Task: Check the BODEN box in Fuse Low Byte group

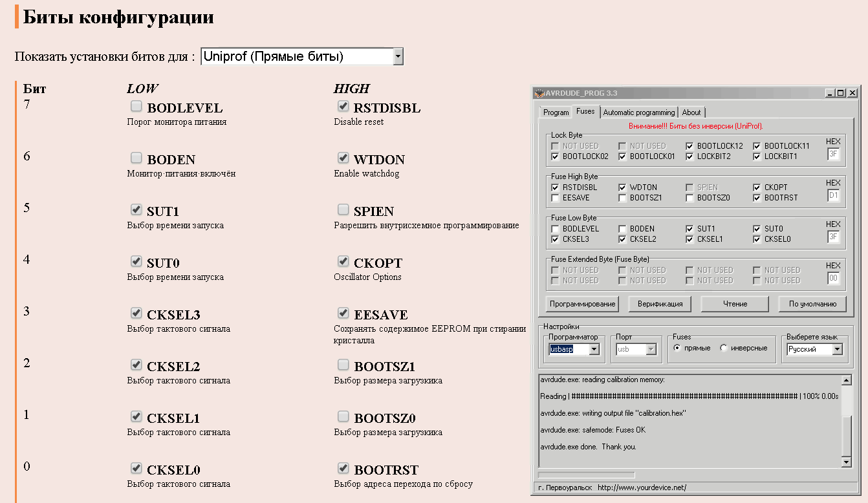Action: coord(623,229)
